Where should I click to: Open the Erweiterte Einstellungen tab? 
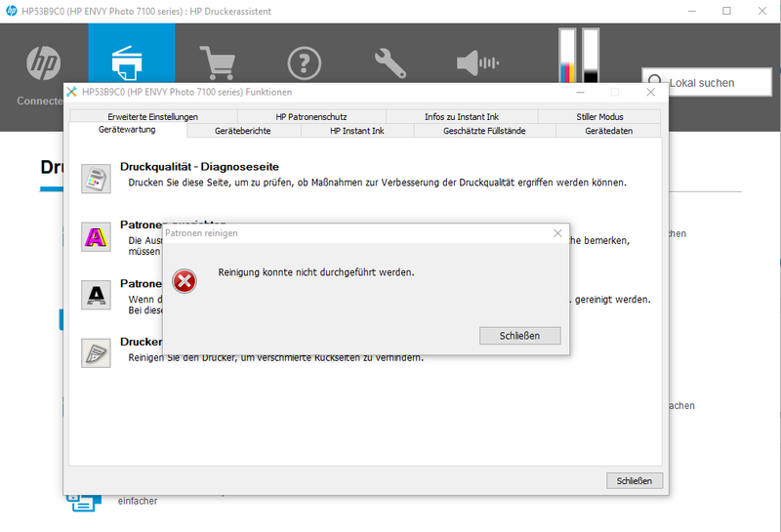pos(153,116)
